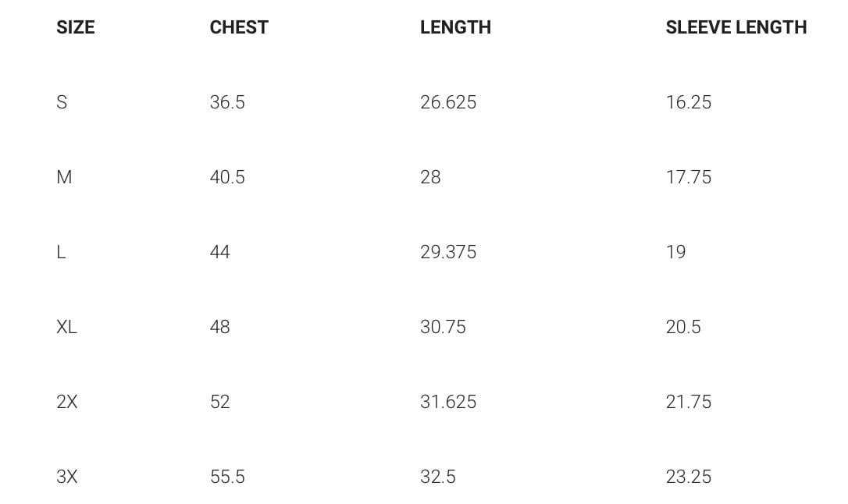
Task: Click the LENGTH column header
Action: (455, 27)
